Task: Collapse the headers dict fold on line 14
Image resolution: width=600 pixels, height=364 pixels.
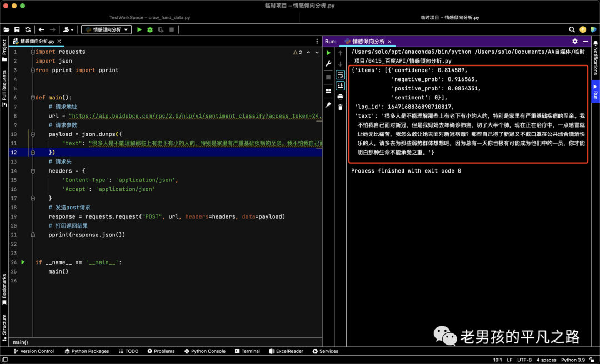Action: click(x=33, y=171)
